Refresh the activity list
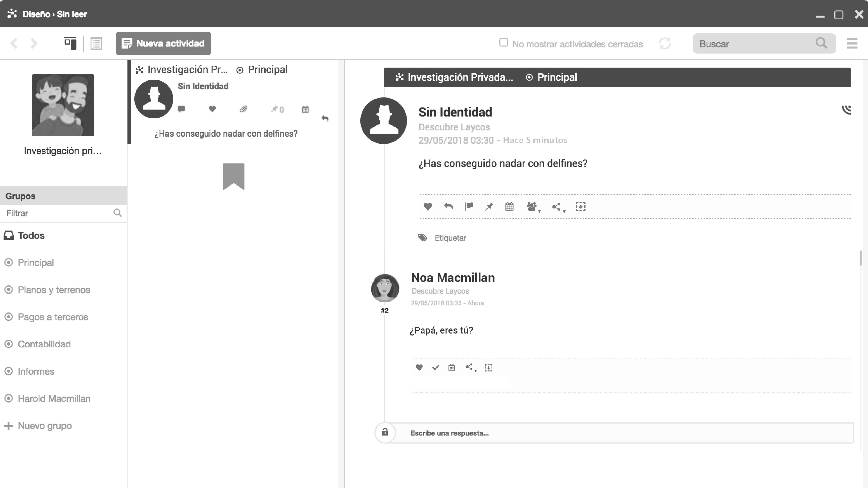The width and height of the screenshot is (868, 488). click(x=665, y=43)
